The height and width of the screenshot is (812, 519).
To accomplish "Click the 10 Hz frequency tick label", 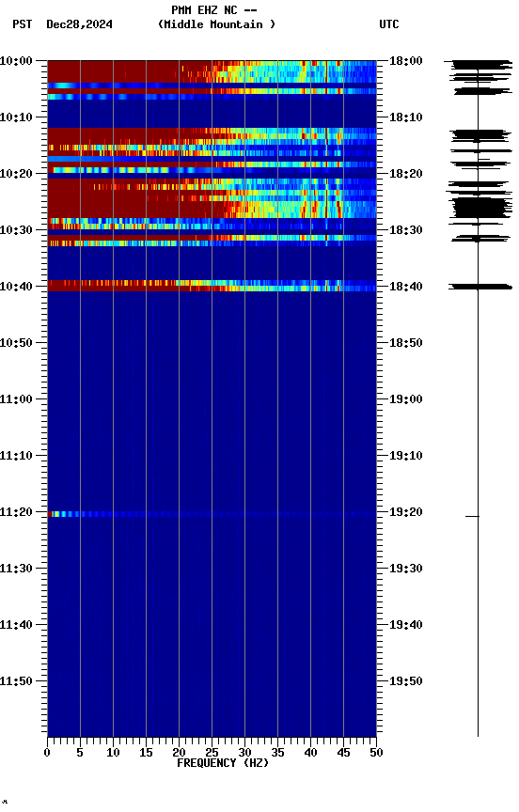I will click(x=113, y=753).
